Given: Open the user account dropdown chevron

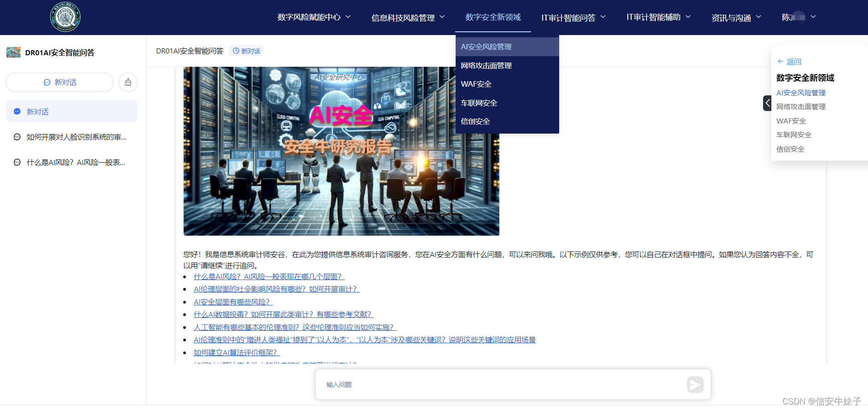Looking at the screenshot, I should tap(813, 17).
